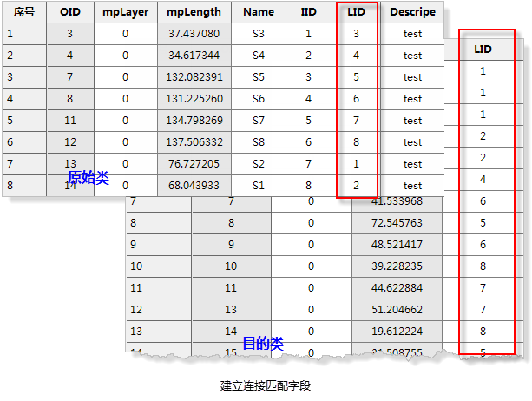Click the Name cell S8
The image size is (532, 401).
tap(259, 142)
